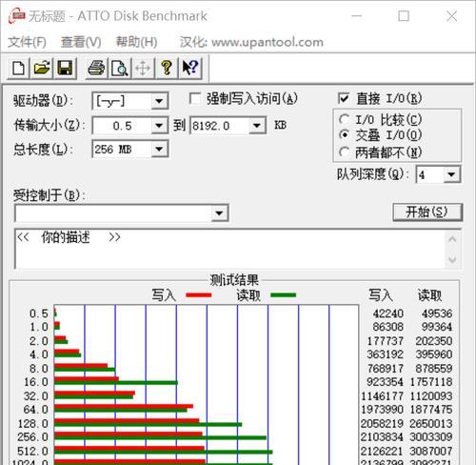Click the 写入 results column header
Screen dimensions: 476x465
[x=381, y=295]
